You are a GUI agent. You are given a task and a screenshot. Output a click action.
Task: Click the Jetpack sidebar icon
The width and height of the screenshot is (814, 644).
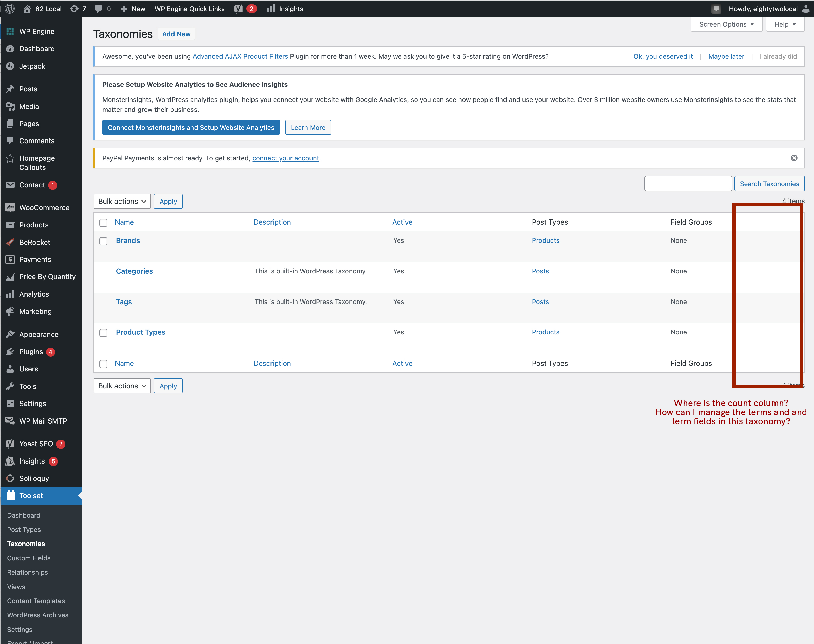(x=10, y=66)
